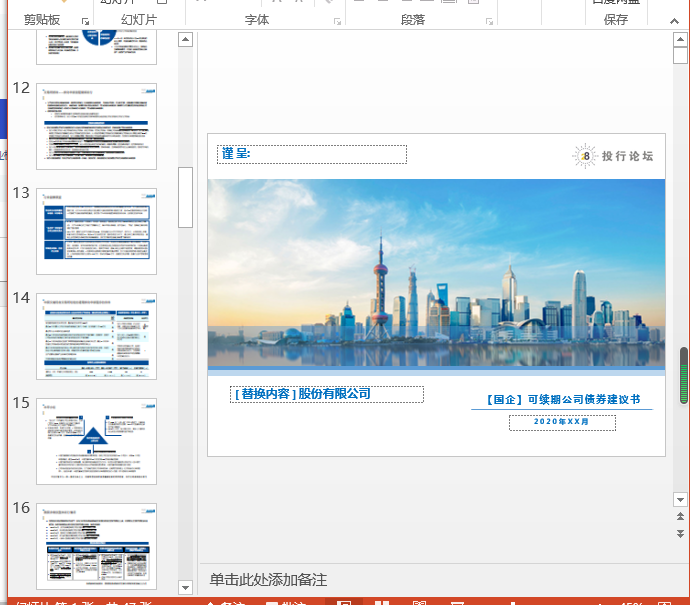This screenshot has height=605, width=690.
Task: Click the 【国企】可续期公司债券建议书 title text
Action: coord(562,400)
